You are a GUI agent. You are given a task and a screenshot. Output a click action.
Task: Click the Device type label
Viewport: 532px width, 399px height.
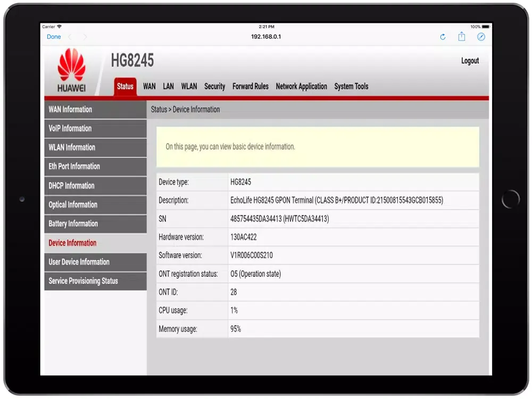pyautogui.click(x=174, y=182)
